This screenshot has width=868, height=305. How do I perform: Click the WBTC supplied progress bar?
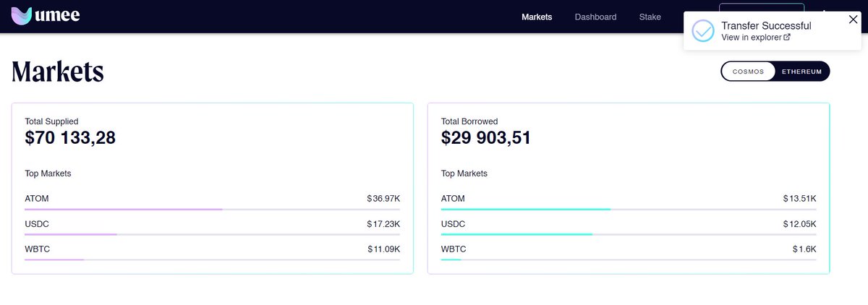coord(212,259)
